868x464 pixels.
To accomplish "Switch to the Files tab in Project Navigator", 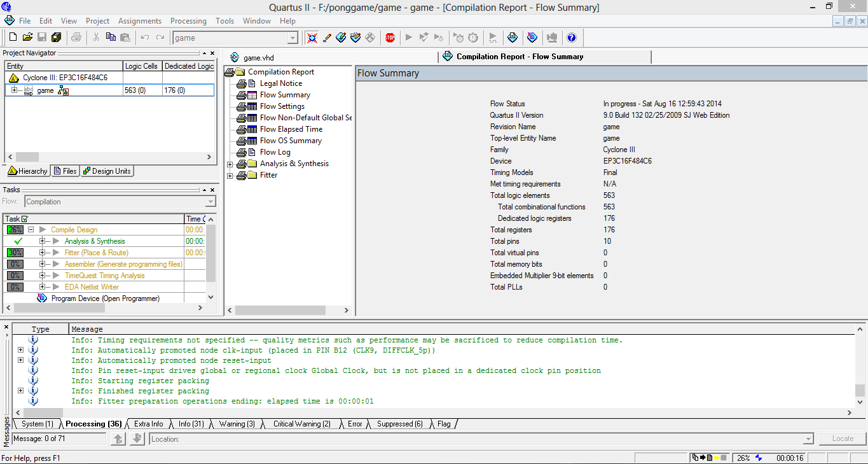I will click(65, 171).
